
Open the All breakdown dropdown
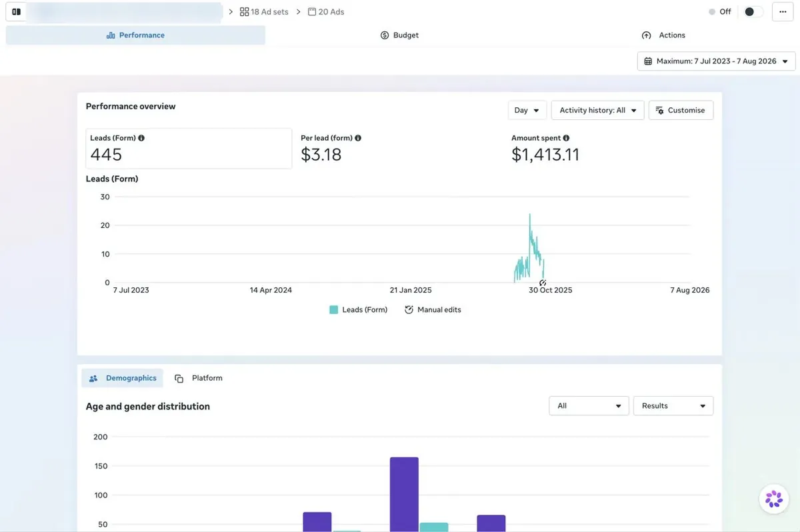point(589,406)
